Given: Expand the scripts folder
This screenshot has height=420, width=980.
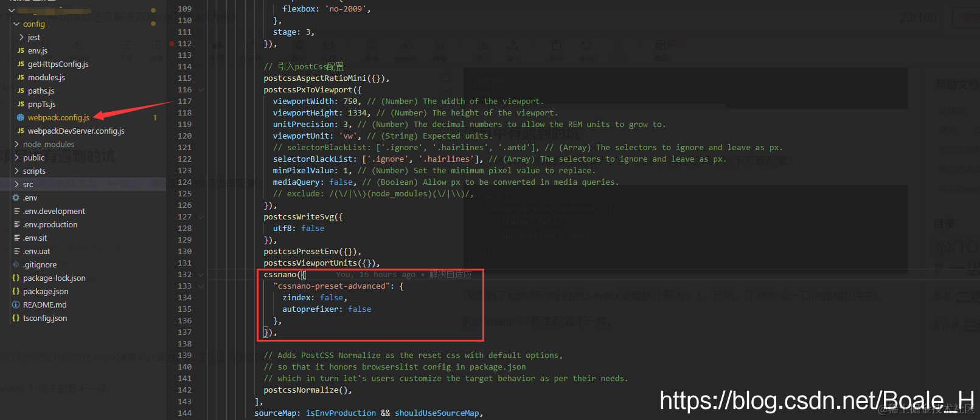Looking at the screenshot, I should 16,171.
